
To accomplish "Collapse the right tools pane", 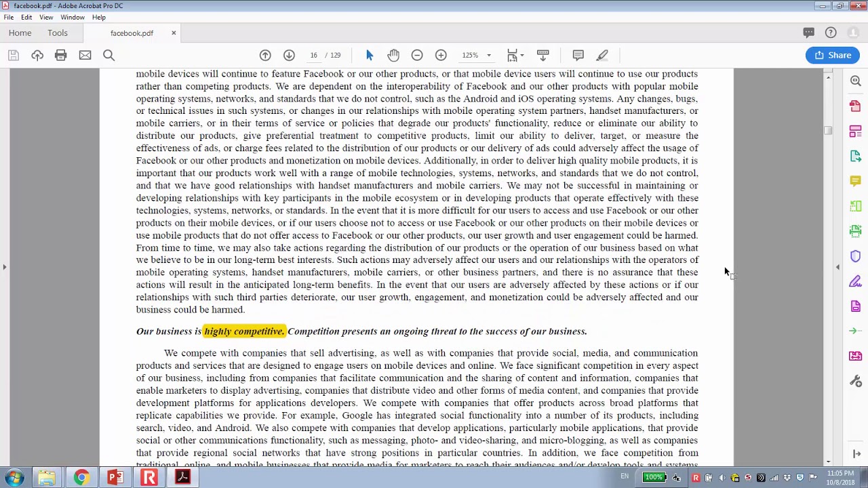I will [x=856, y=454].
